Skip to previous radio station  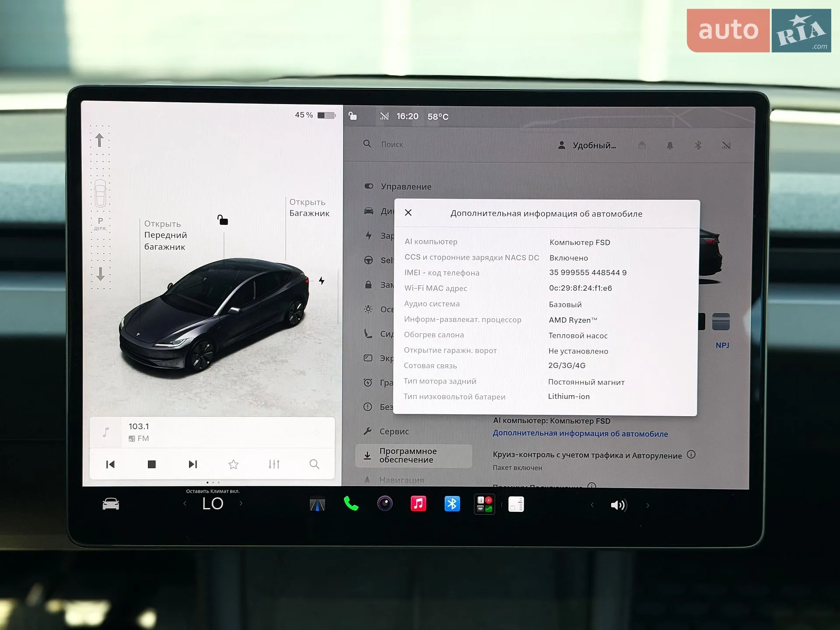click(x=110, y=464)
